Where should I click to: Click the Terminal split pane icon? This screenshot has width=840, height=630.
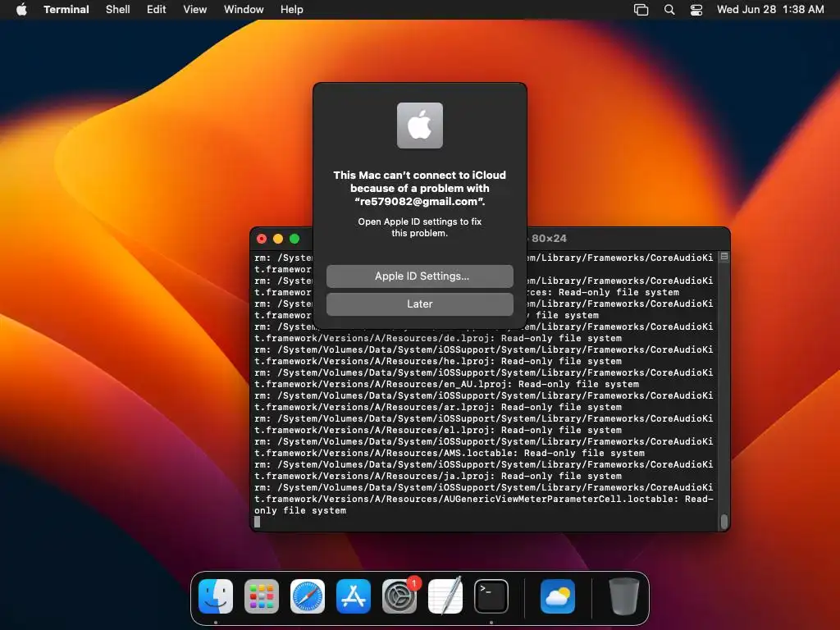(x=724, y=257)
